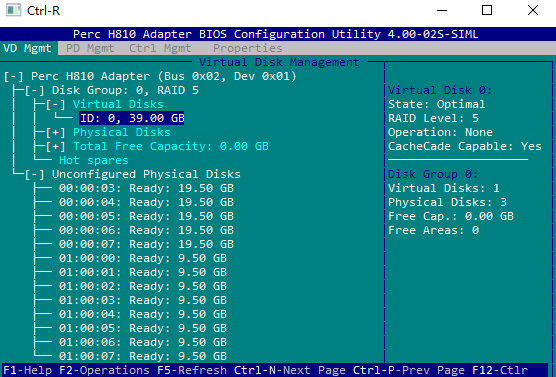Image resolution: width=556 pixels, height=377 pixels.
Task: Click the Physical Disks: 3 text
Action: tap(447, 203)
